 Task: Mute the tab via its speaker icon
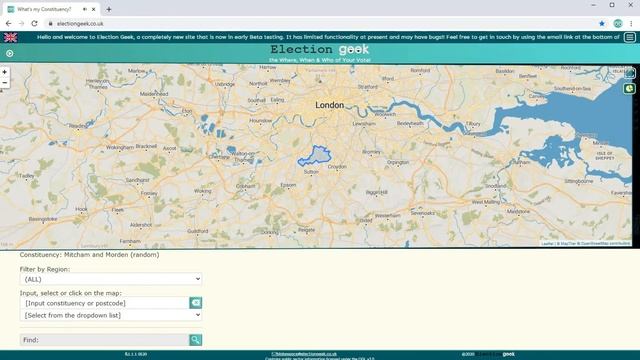pyautogui.click(x=85, y=9)
